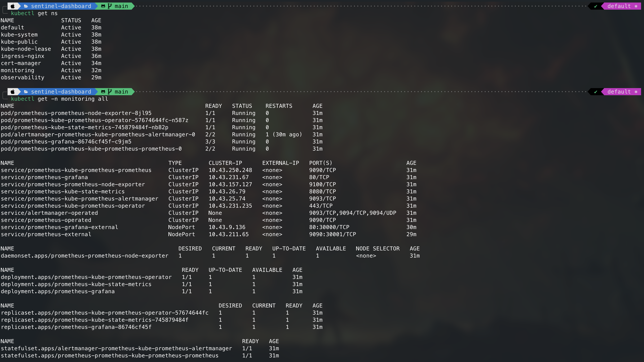Click the green checkmark in the second prompt

(596, 92)
